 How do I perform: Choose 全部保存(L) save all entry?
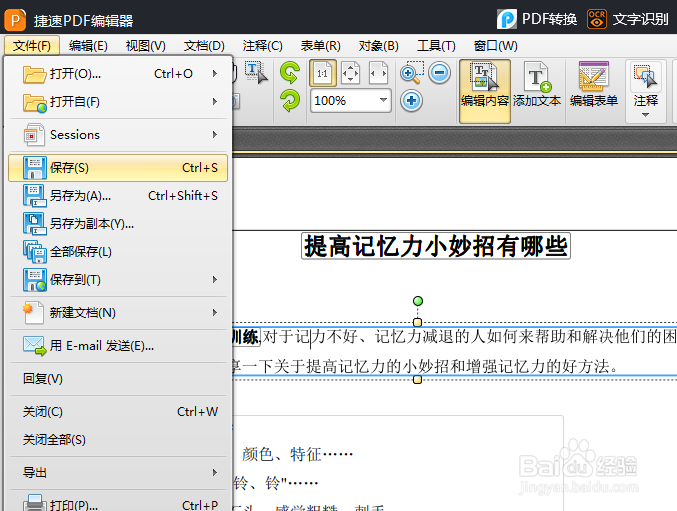pos(118,252)
